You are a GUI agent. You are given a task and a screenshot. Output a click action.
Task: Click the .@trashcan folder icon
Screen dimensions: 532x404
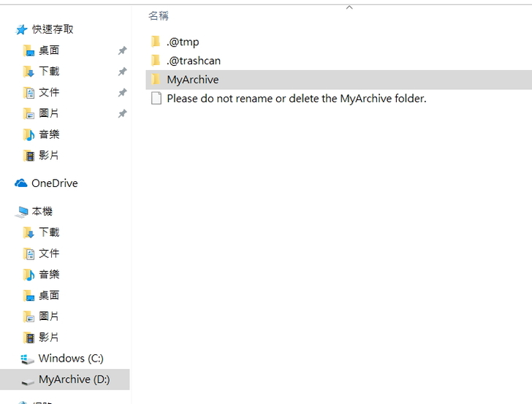156,61
